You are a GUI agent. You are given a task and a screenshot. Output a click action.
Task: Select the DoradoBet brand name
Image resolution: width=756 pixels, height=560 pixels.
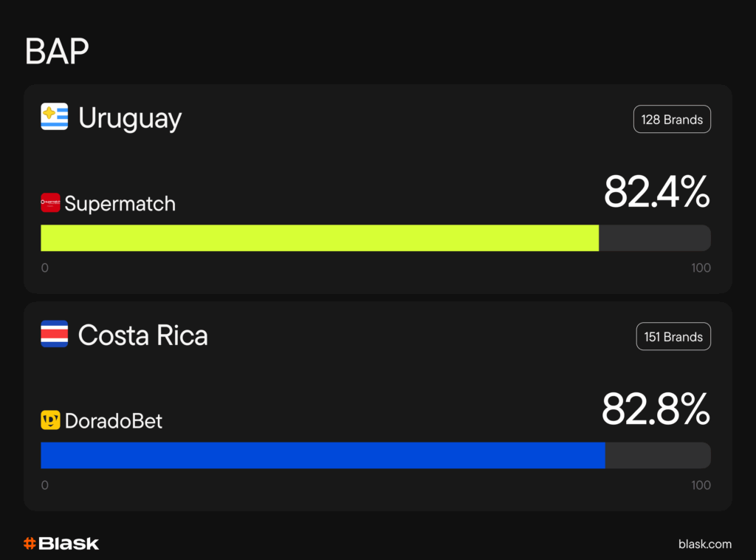(114, 421)
